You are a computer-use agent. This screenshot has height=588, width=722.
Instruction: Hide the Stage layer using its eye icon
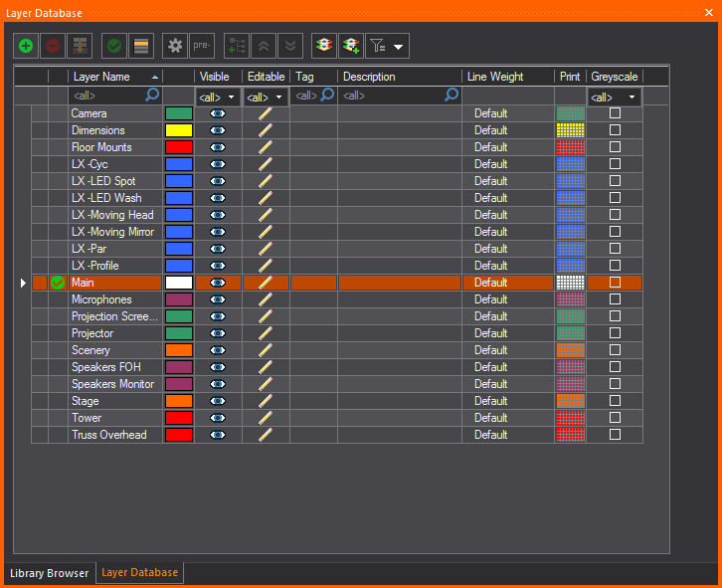click(218, 401)
